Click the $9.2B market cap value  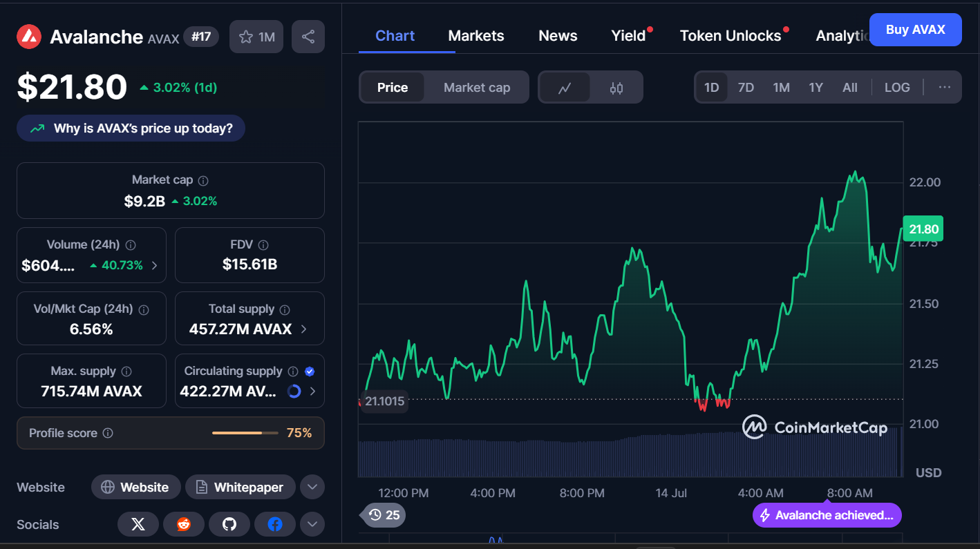(x=144, y=201)
